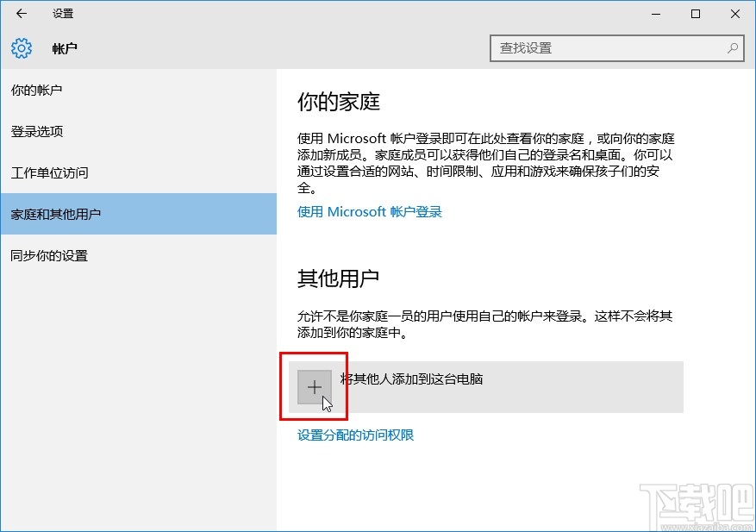Close the Settings window

coord(734,14)
